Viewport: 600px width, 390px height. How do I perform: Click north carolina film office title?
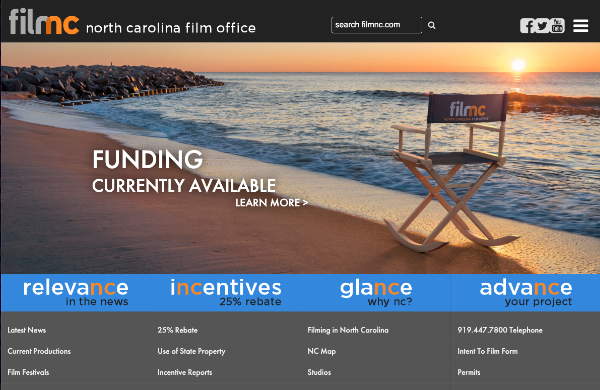point(171,28)
